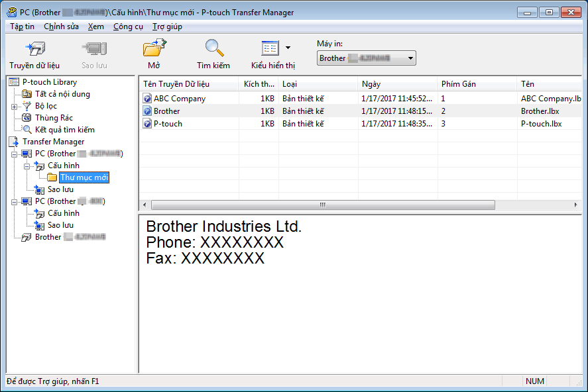Open Kết quả tìm kiếm in tree
The width and height of the screenshot is (588, 392).
point(64,130)
